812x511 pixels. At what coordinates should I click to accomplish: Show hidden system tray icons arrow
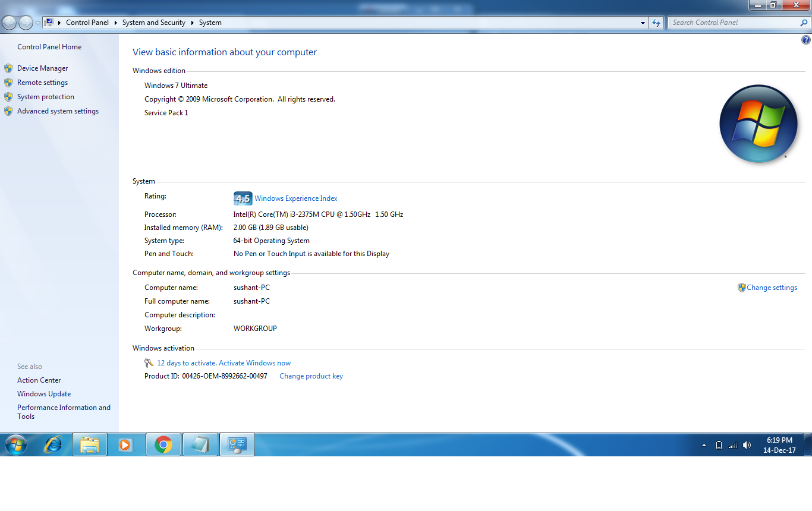click(704, 445)
